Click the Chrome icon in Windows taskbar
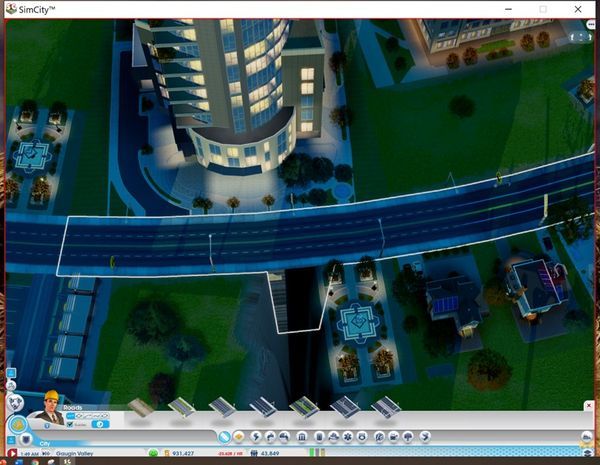This screenshot has height=465, width=600. click(x=35, y=462)
